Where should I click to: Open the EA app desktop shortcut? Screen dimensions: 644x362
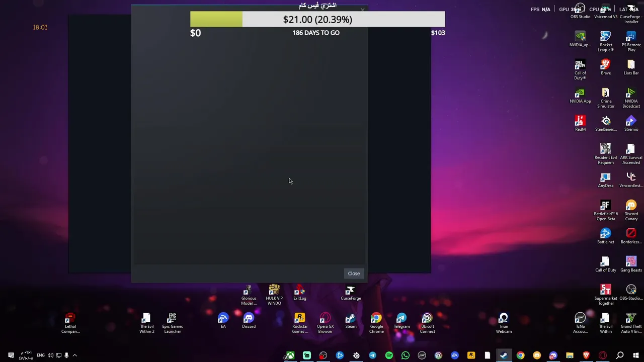click(x=223, y=322)
